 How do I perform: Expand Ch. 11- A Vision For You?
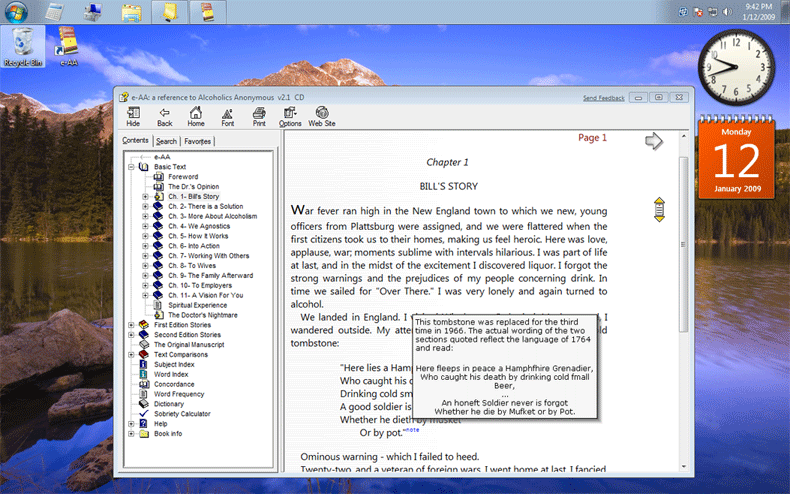click(x=145, y=295)
